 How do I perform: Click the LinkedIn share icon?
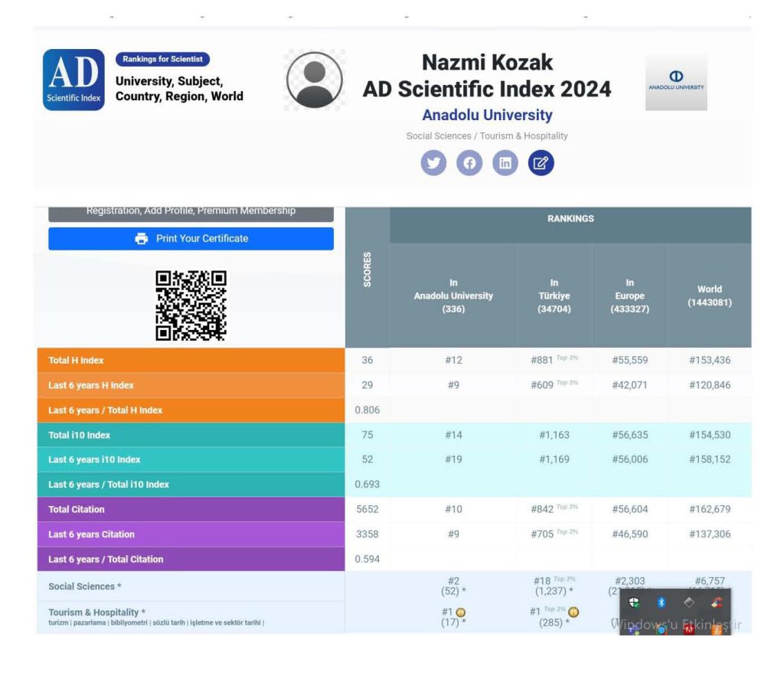coord(505,163)
